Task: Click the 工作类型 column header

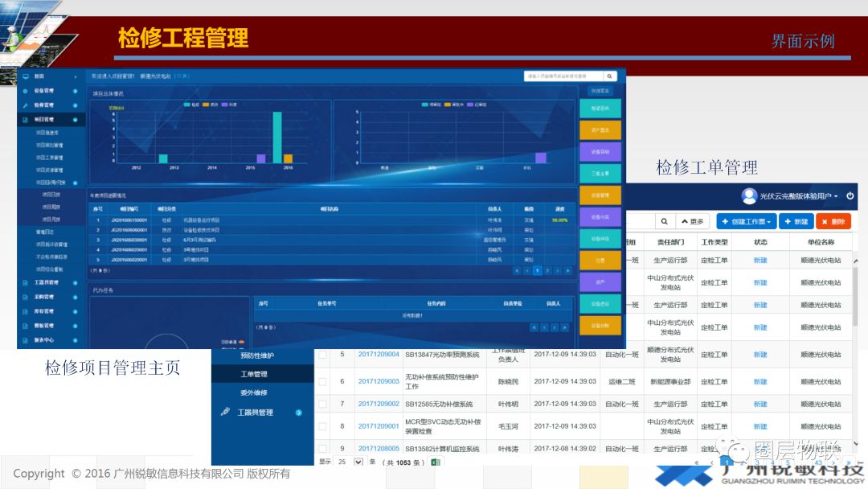Action: pyautogui.click(x=714, y=242)
